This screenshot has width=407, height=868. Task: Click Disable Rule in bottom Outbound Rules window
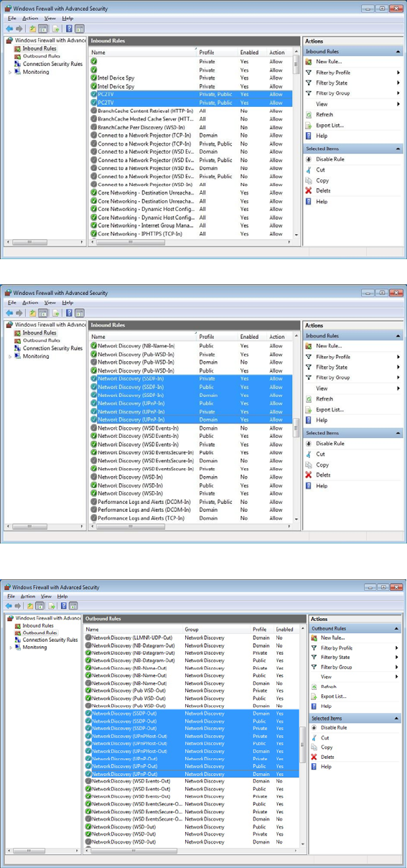coord(334,727)
